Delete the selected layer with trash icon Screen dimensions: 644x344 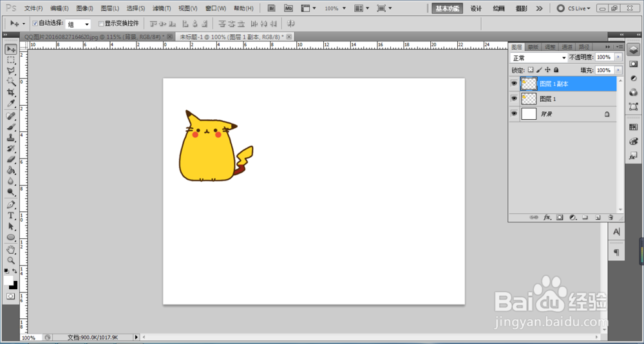point(611,217)
